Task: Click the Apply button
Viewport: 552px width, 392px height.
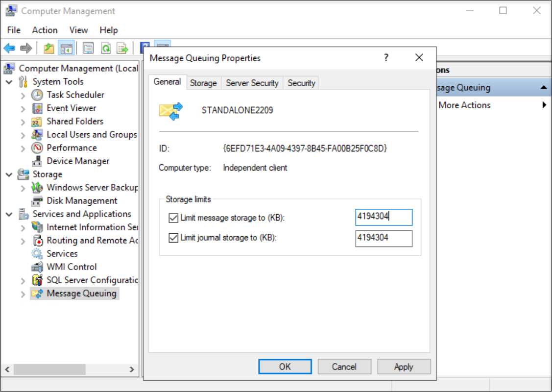Action: [x=404, y=366]
